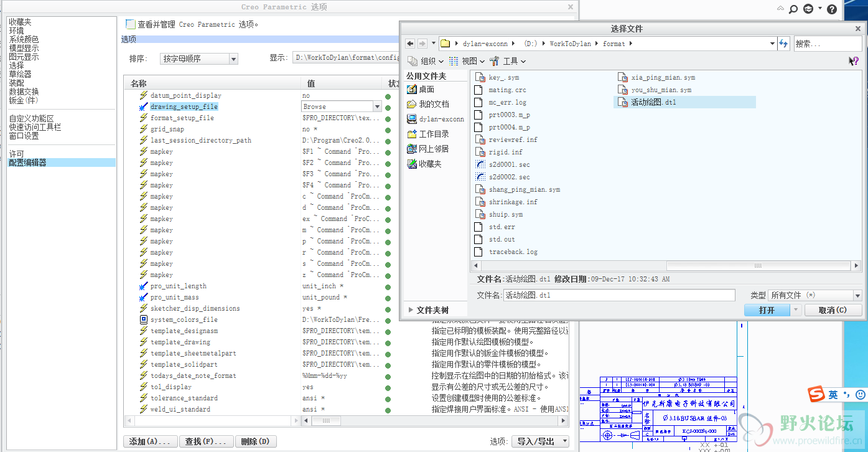Select the 系统颜色 options category
Screen dimensions: 868x452
coord(24,39)
